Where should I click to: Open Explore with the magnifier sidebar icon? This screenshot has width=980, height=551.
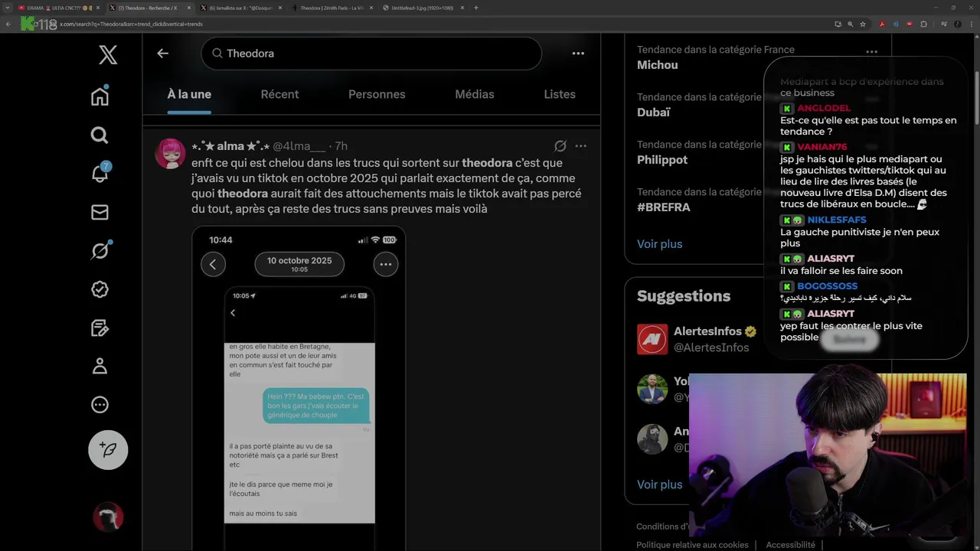pos(100,135)
